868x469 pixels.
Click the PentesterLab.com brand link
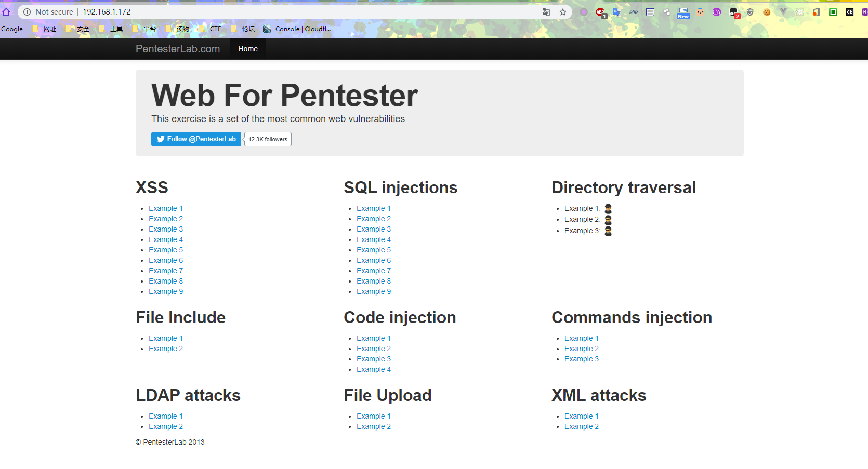[178, 49]
